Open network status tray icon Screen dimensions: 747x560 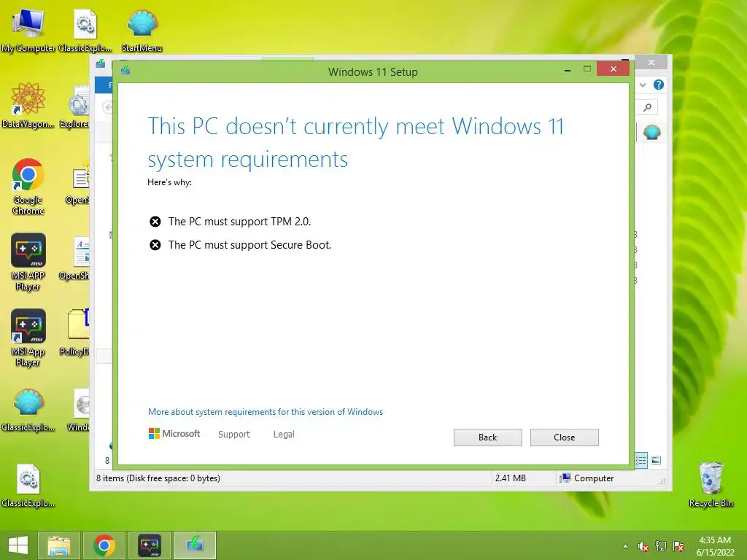[661, 546]
